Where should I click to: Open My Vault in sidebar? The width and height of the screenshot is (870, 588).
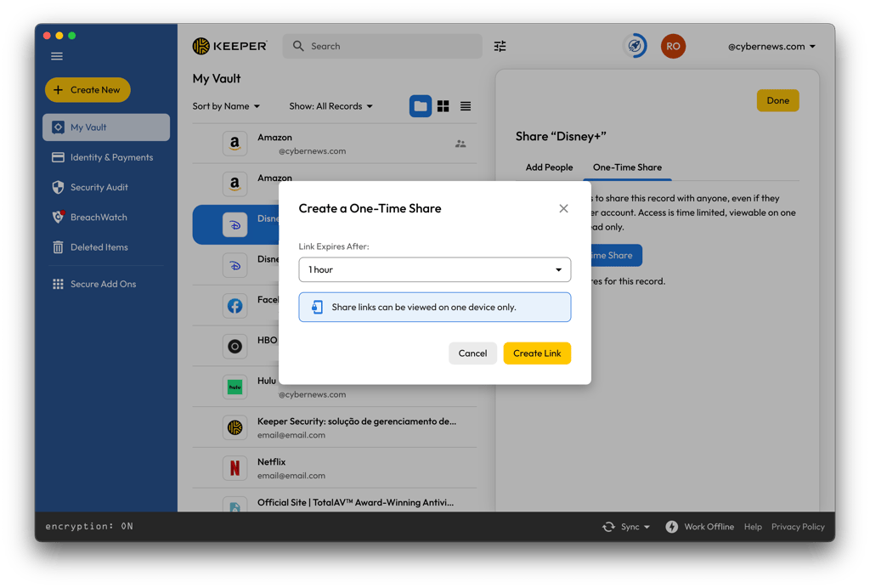[106, 127]
